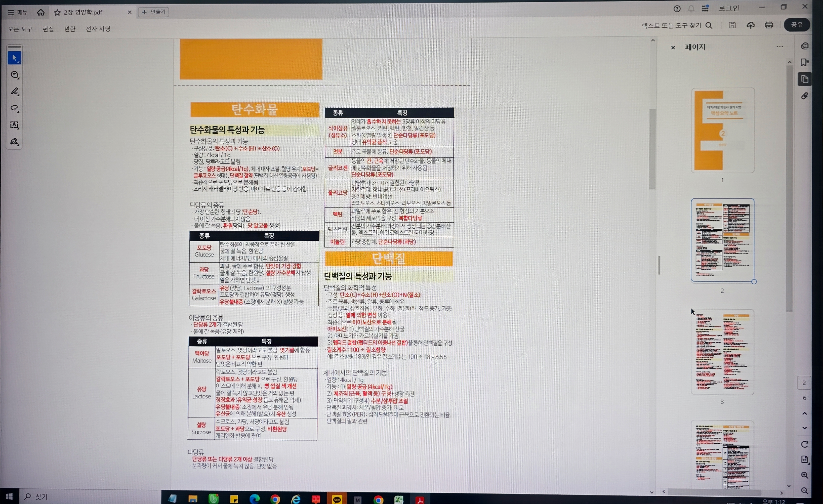
Task: Open the AI assistant panel icon
Action: point(804,46)
